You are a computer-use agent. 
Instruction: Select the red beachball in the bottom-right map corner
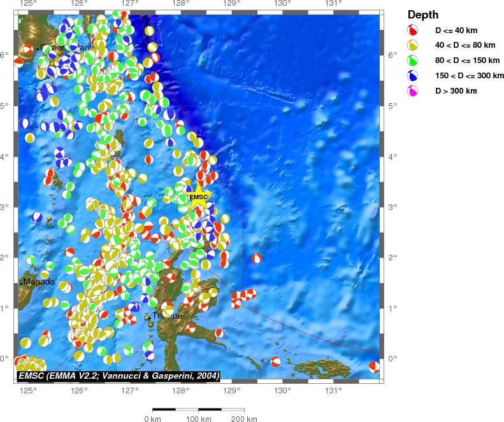point(375,366)
